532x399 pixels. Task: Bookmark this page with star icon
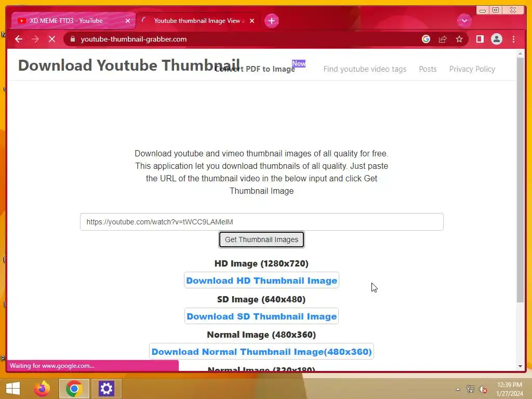459,39
